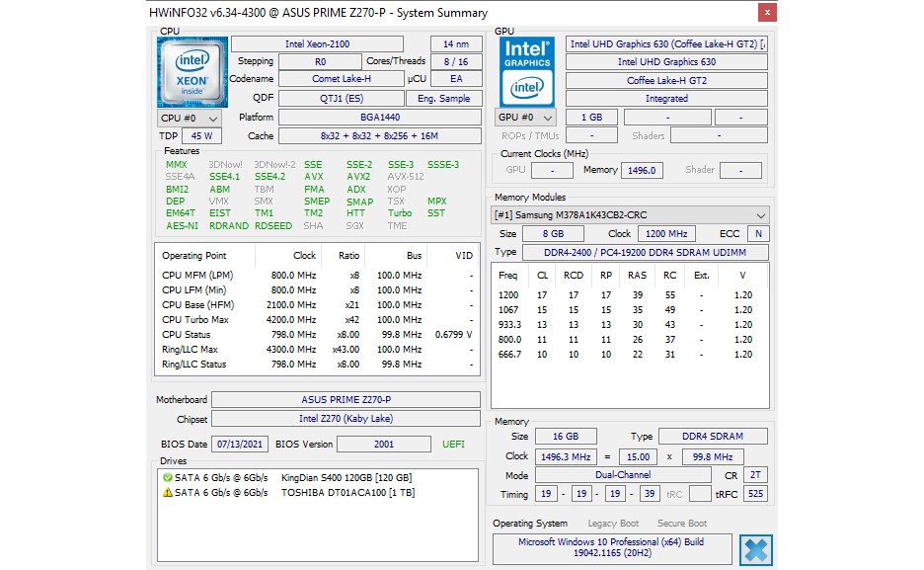
Task: Close the System Summary window with red X
Action: (767, 12)
